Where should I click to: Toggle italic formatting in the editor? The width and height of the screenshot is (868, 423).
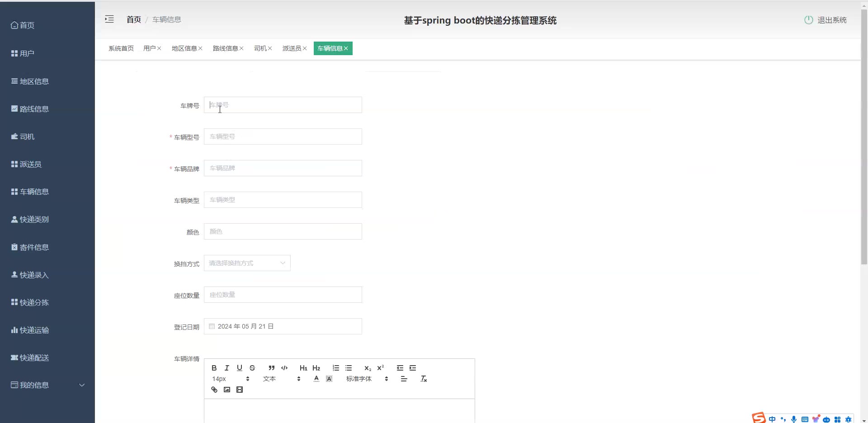(227, 368)
